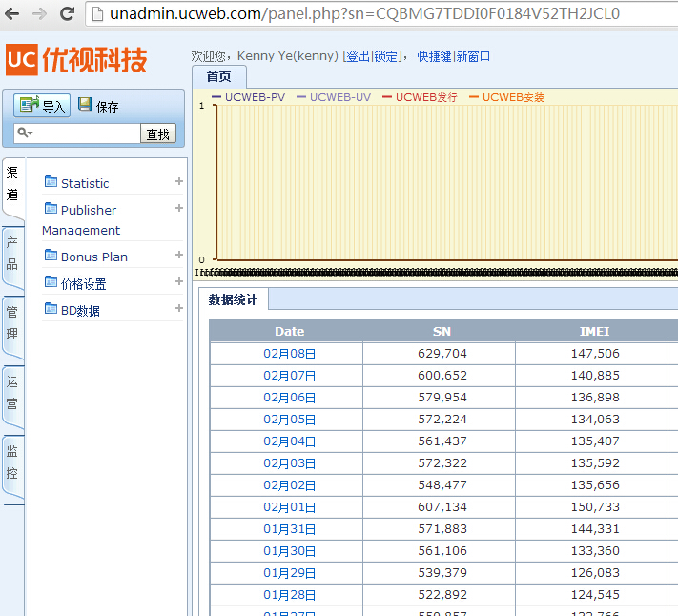678x616 pixels.
Task: Toggle the UCWEB发行 legend series
Action: 420,97
